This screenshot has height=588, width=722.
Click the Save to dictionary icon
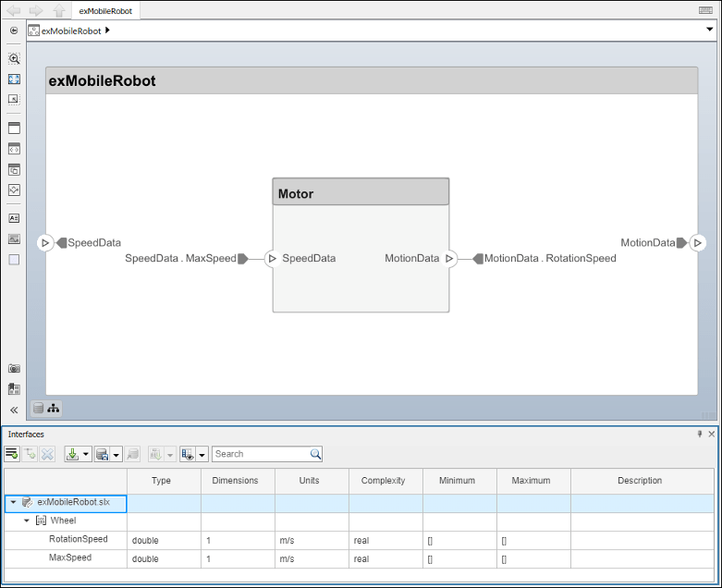coord(102,454)
